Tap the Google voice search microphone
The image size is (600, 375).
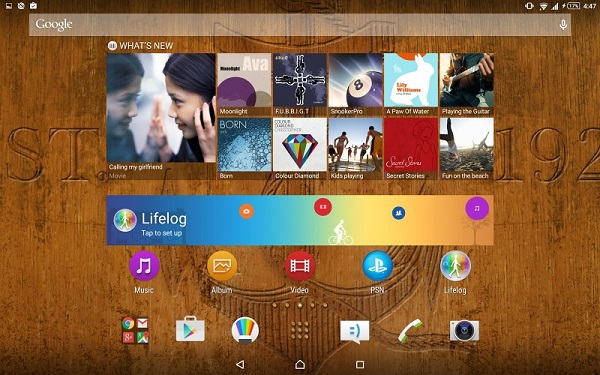coord(563,25)
